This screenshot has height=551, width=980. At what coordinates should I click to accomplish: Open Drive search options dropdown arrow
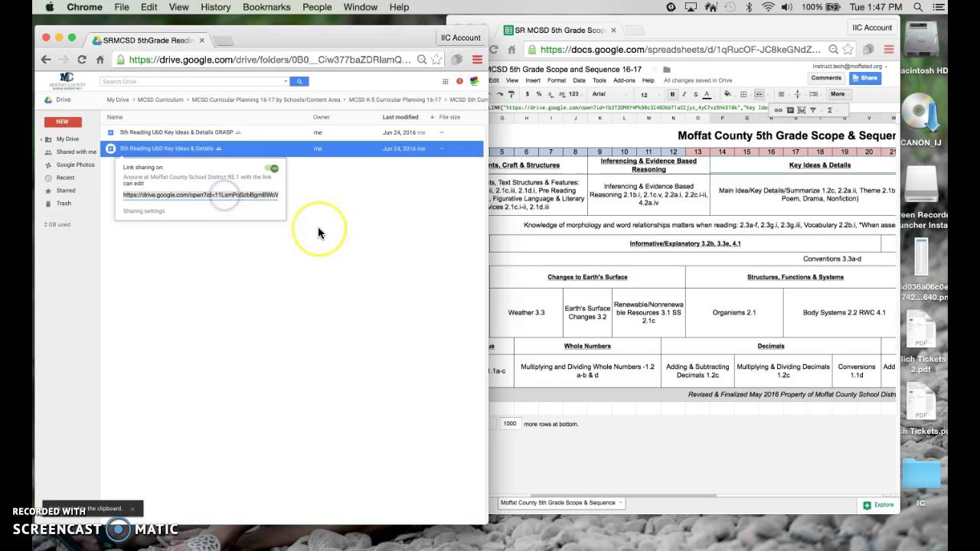286,81
